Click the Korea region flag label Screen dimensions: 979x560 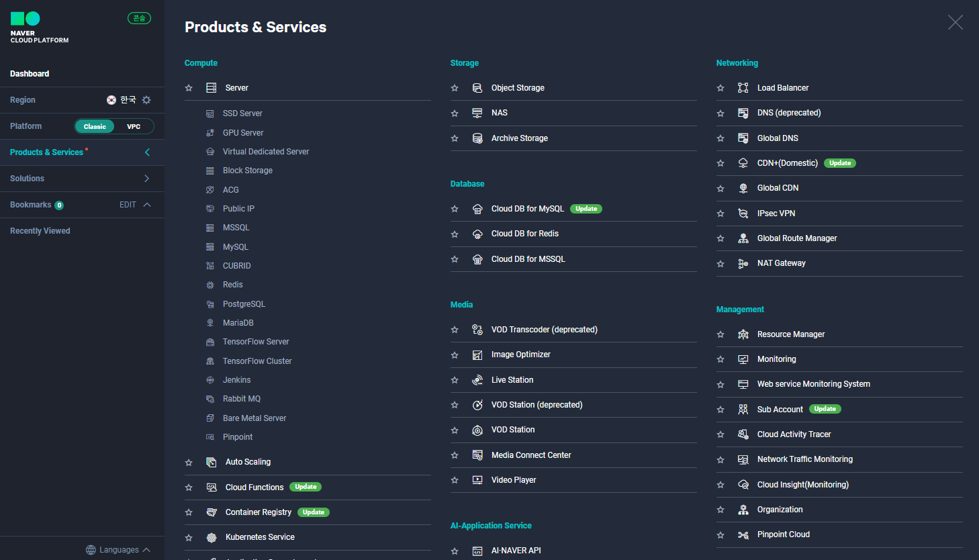click(122, 100)
